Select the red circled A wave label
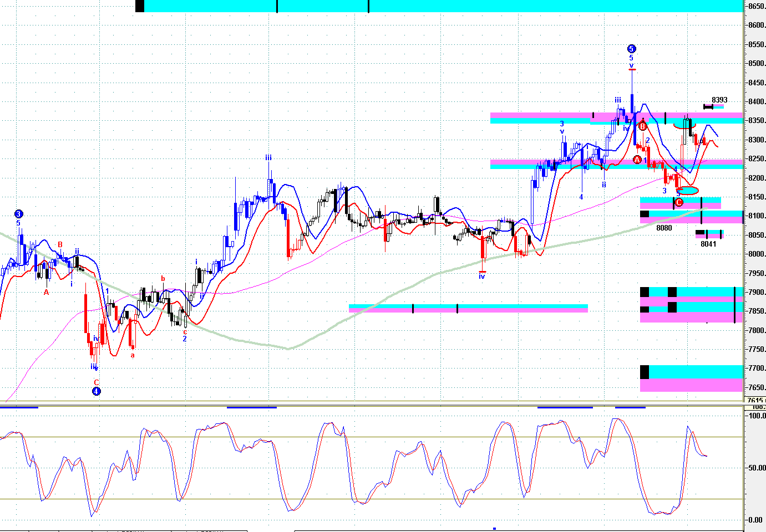This screenshot has height=532, width=766. tap(637, 160)
